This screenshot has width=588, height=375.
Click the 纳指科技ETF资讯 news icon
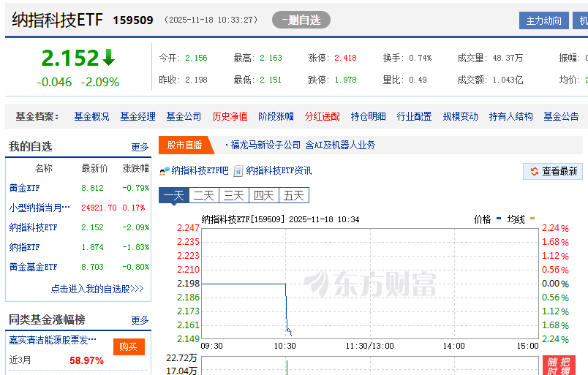[238, 171]
